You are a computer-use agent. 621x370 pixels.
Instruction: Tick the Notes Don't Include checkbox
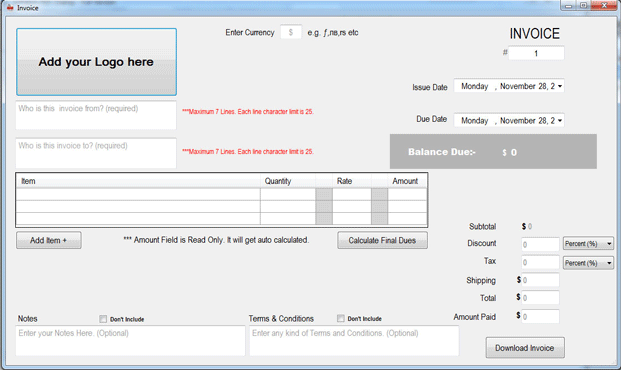(103, 319)
